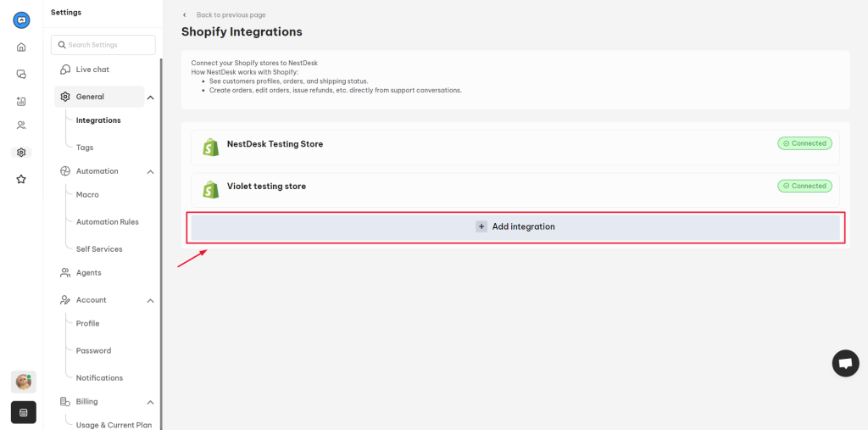Viewport: 868px width, 430px height.
Task: Click the Live chat bubble icon
Action: pyautogui.click(x=65, y=70)
